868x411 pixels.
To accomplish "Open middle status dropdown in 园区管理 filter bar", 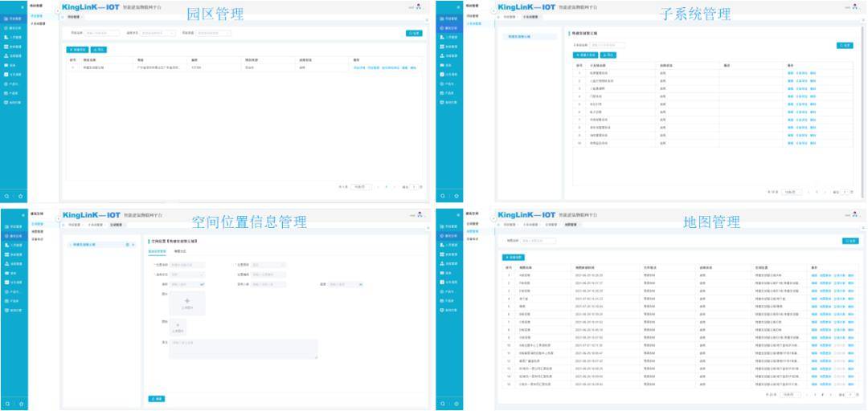I will [158, 33].
